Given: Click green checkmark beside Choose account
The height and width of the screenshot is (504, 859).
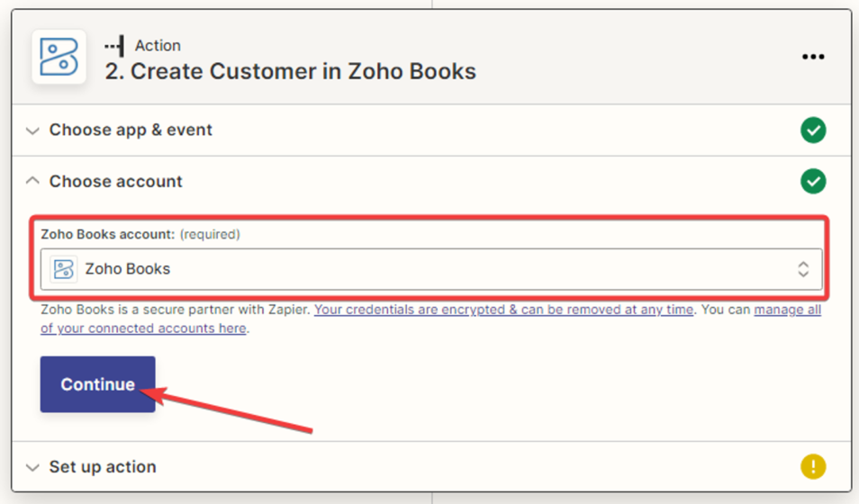Looking at the screenshot, I should (812, 182).
